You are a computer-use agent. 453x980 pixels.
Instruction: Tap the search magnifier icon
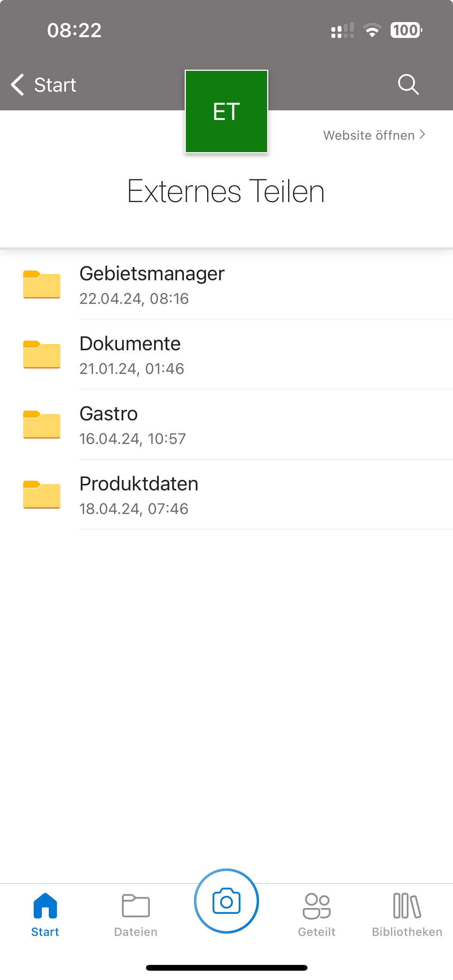(x=408, y=84)
